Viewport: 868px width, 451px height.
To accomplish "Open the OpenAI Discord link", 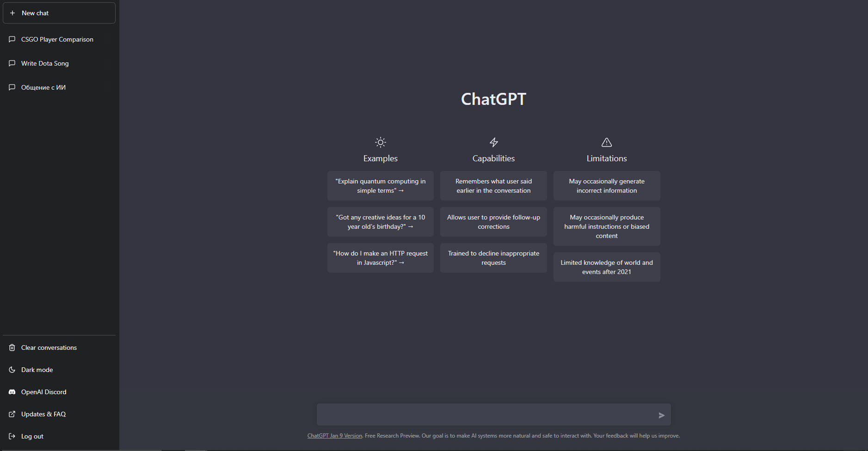I will (59, 392).
